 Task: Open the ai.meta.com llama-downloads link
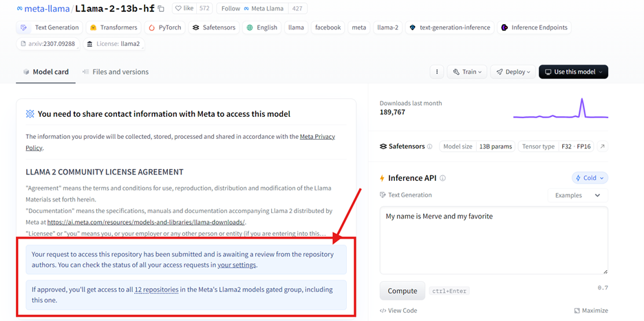[146, 223]
